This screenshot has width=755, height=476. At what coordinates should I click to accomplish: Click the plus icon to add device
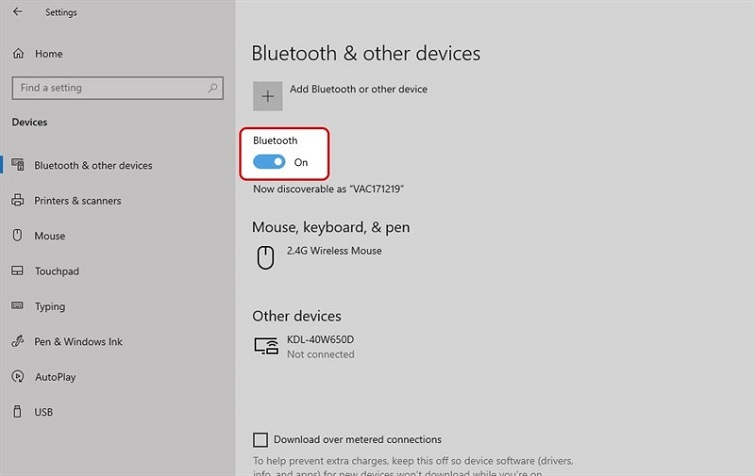click(267, 96)
